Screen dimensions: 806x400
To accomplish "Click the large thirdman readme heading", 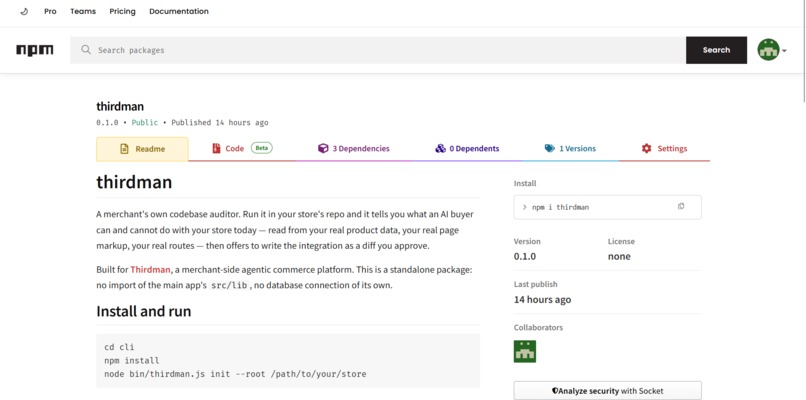I will (x=134, y=182).
